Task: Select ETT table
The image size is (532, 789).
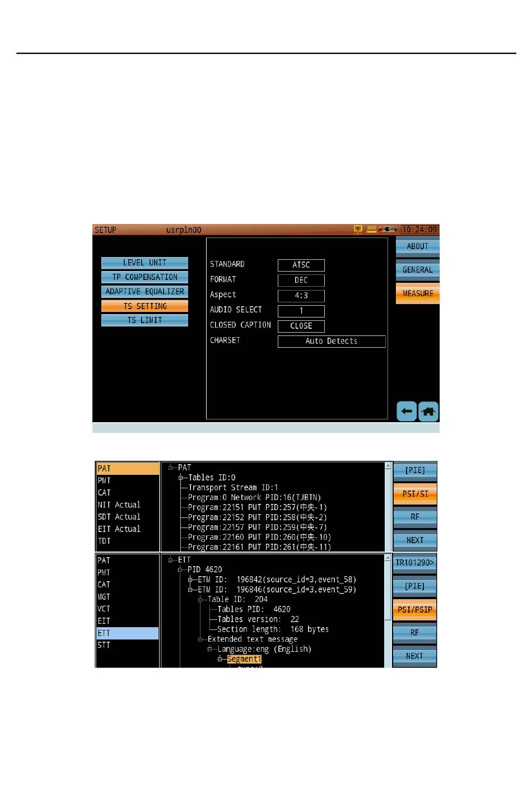Action: pyautogui.click(x=128, y=633)
